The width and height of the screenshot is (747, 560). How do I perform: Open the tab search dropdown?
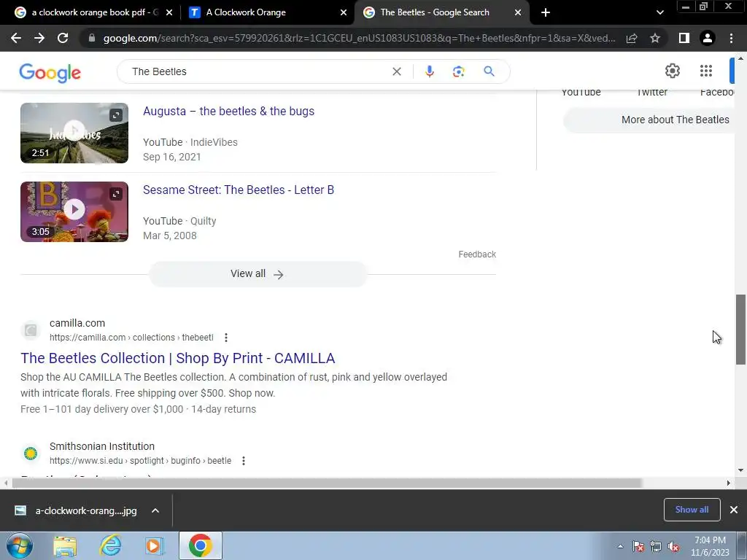[x=659, y=12]
